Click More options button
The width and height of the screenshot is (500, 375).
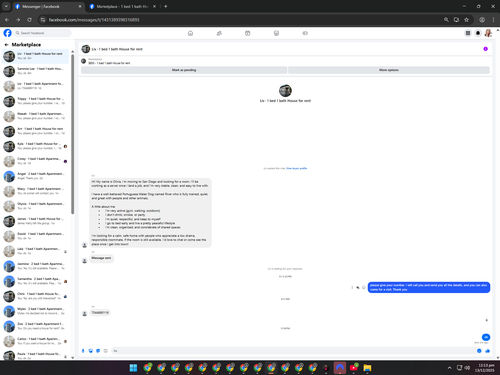tap(389, 70)
